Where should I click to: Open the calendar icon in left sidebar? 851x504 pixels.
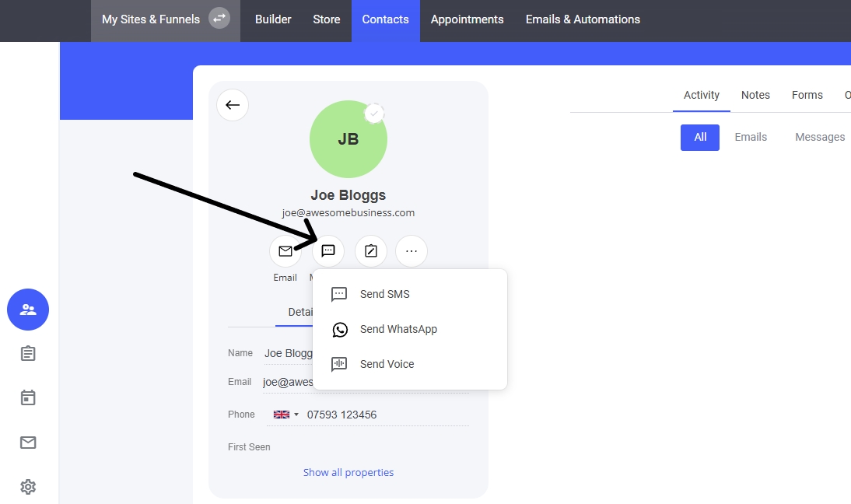pos(28,398)
